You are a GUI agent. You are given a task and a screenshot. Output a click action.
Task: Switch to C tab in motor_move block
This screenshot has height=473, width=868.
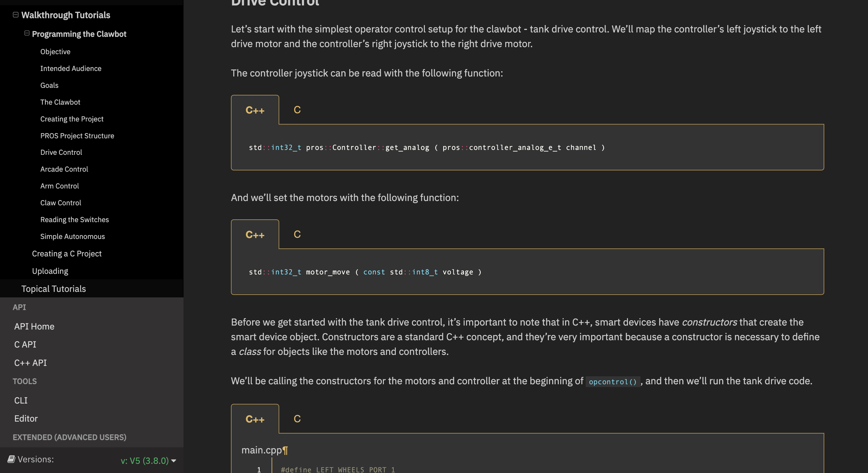[297, 234]
